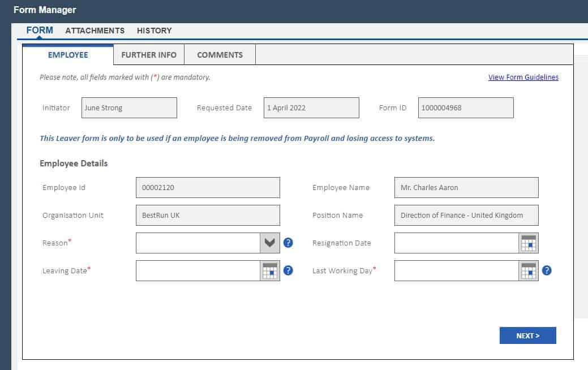
Task: Click the Reason selection field
Action: click(x=198, y=243)
